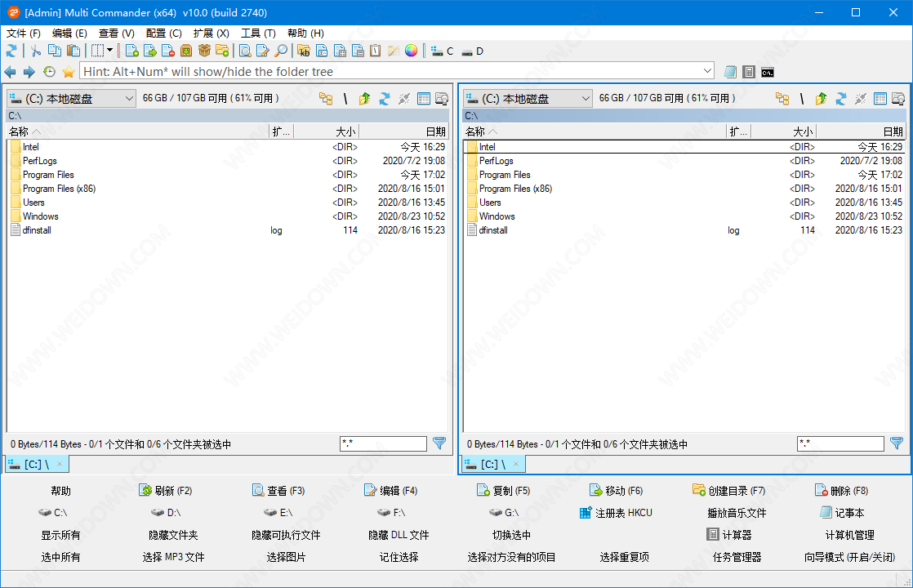
Task: Open favorites with the yellow star icon
Action: pos(69,72)
